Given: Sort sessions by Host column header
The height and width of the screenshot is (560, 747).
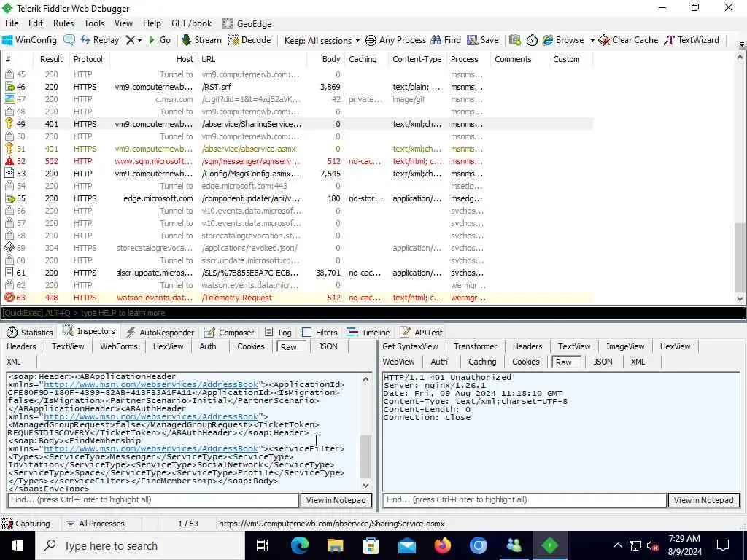Looking at the screenshot, I should (x=154, y=59).
